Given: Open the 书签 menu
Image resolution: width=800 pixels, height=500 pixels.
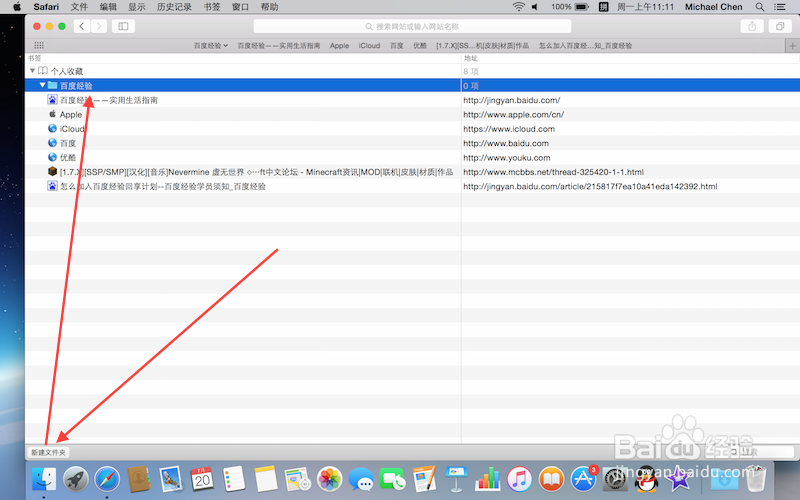Looking at the screenshot, I should pyautogui.click(x=212, y=7).
